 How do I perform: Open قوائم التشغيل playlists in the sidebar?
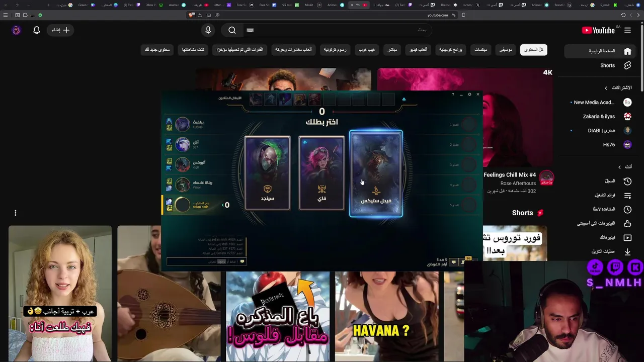601,195
